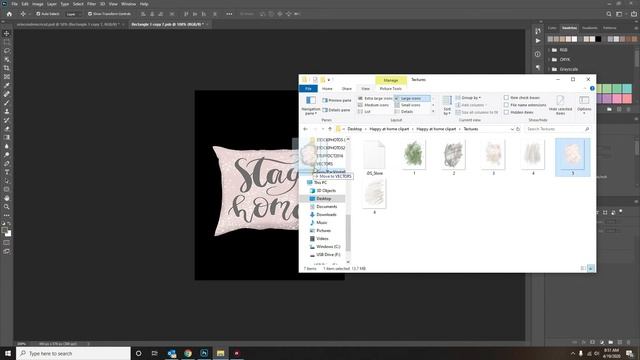
Task: Click the Windows Start button
Action: point(8,353)
